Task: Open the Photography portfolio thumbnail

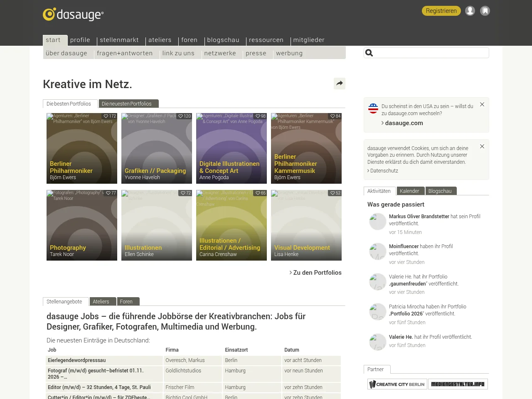Action: (82, 225)
